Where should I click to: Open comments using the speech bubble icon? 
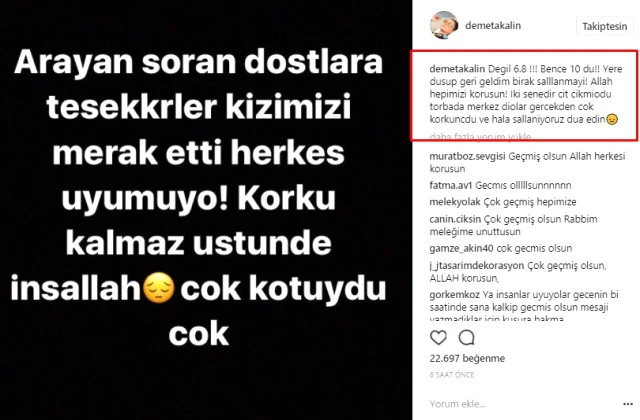(466, 338)
